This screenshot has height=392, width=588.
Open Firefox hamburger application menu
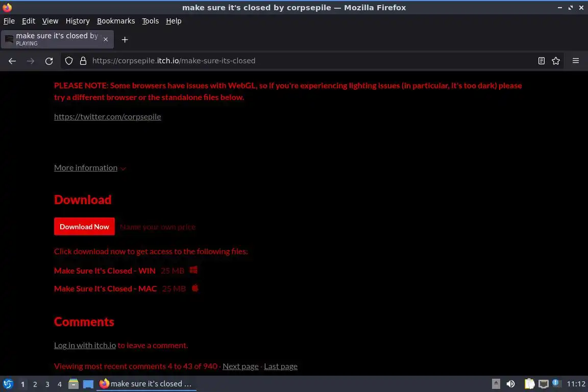pos(576,61)
